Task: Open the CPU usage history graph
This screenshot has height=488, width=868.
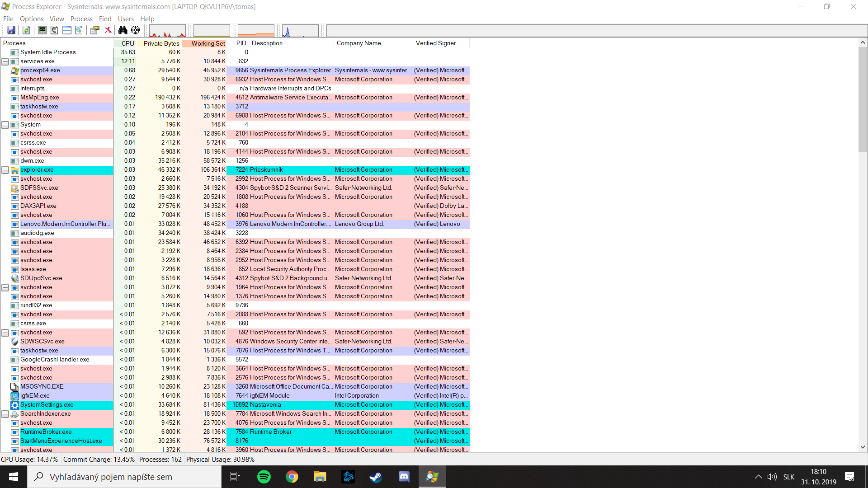Action: 167,31
